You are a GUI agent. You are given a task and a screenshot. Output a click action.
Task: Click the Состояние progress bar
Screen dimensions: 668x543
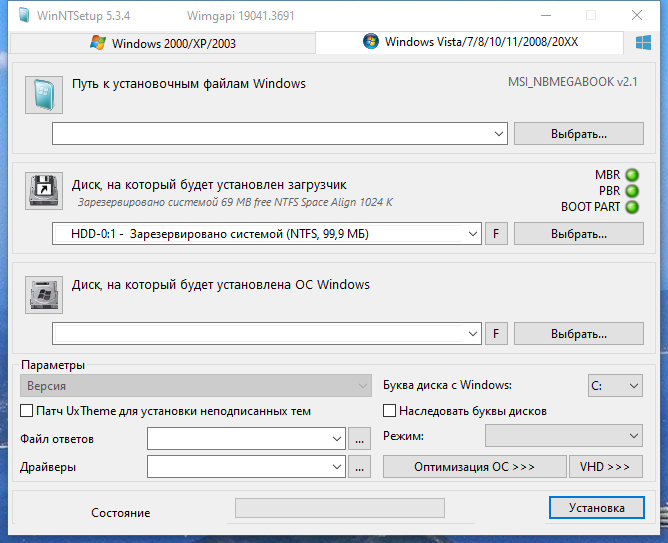tap(340, 508)
